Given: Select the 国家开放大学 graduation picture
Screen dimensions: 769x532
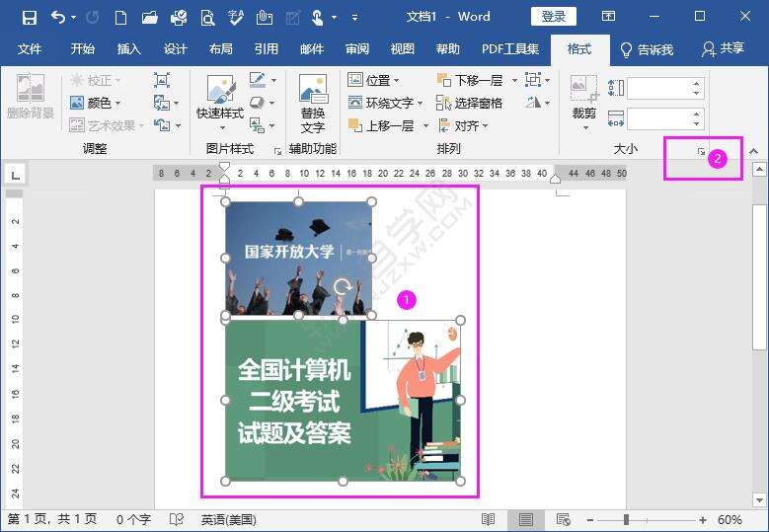Looking at the screenshot, I should (x=298, y=258).
